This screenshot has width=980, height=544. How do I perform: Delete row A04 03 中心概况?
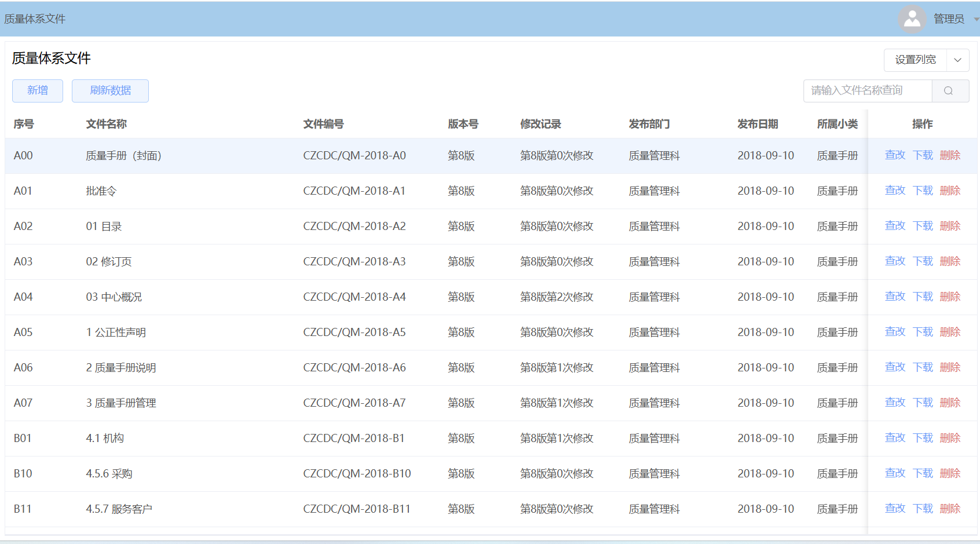(x=950, y=297)
